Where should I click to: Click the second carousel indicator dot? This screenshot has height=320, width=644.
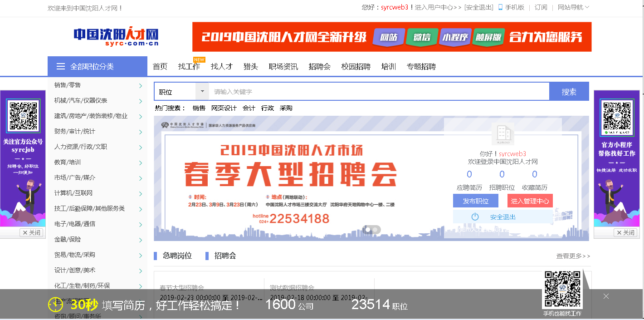tap(376, 230)
